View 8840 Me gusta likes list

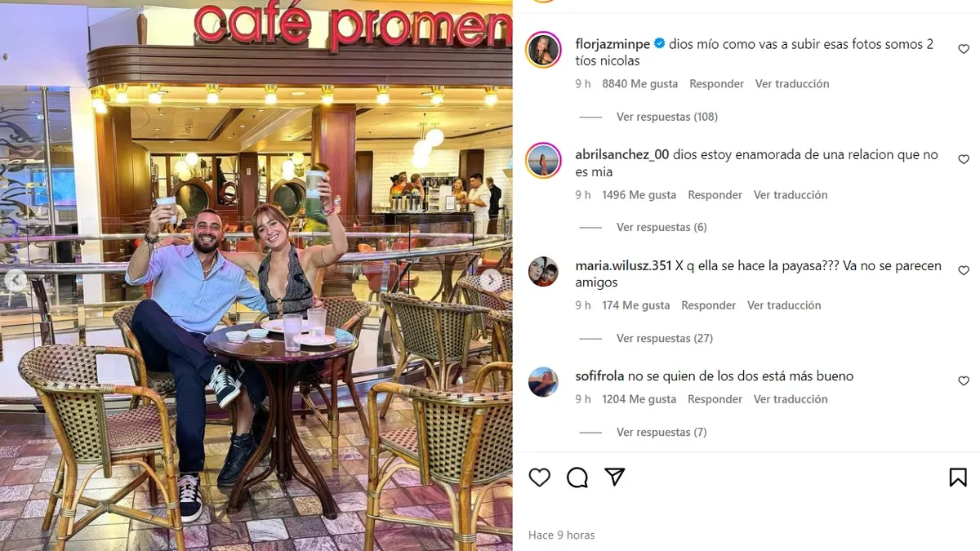click(x=640, y=84)
